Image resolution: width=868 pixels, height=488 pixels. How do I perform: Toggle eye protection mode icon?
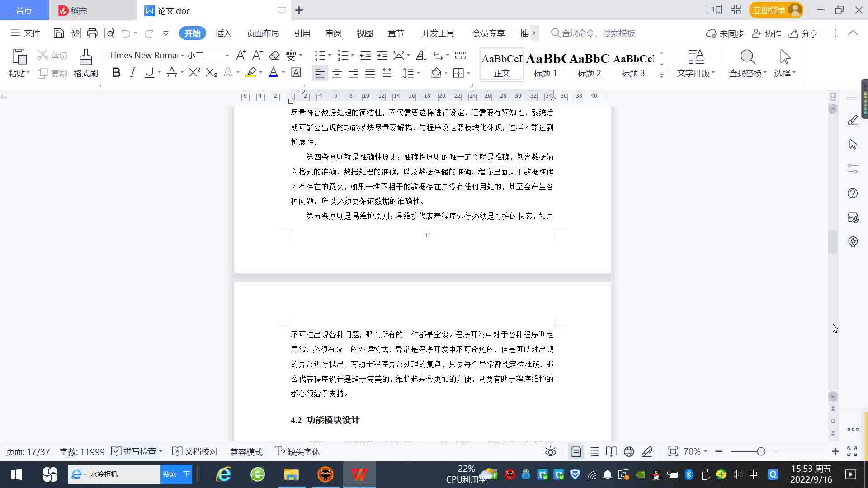tap(551, 451)
